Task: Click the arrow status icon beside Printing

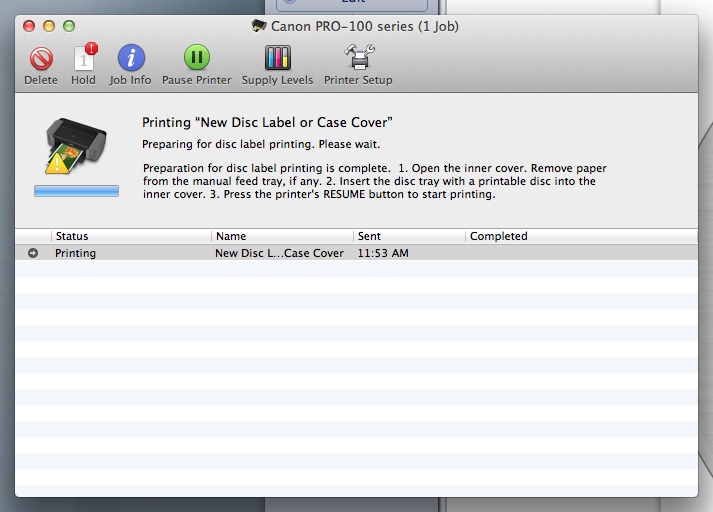Action: [33, 253]
